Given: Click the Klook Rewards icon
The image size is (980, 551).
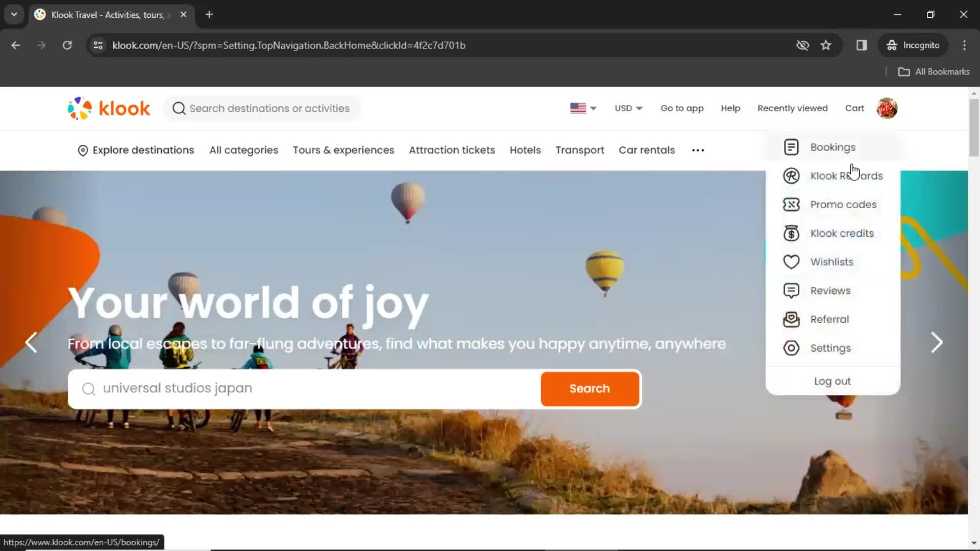Looking at the screenshot, I should pos(791,176).
